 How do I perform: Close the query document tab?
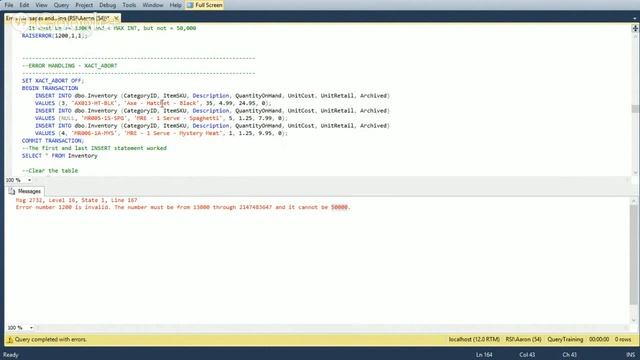(116, 18)
